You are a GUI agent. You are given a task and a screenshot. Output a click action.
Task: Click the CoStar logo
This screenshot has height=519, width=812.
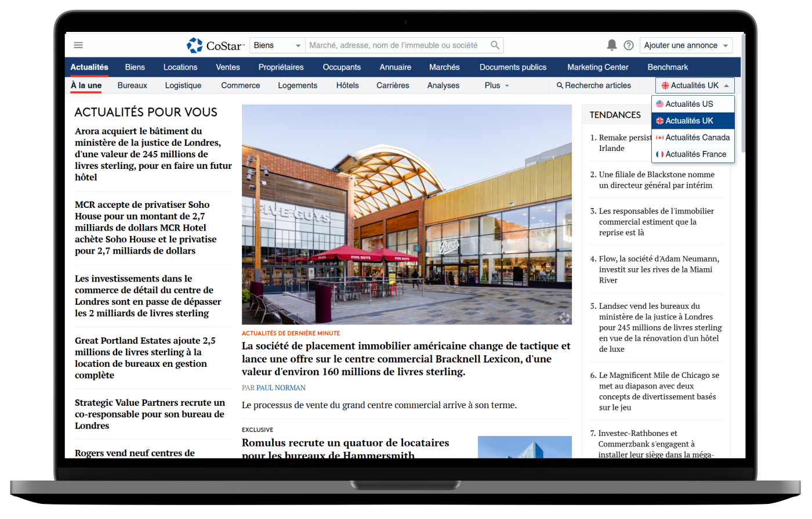[x=215, y=45]
